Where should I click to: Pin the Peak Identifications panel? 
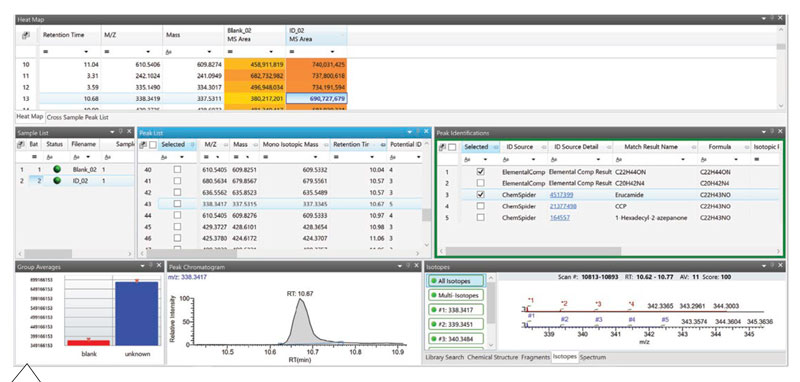pos(772,132)
